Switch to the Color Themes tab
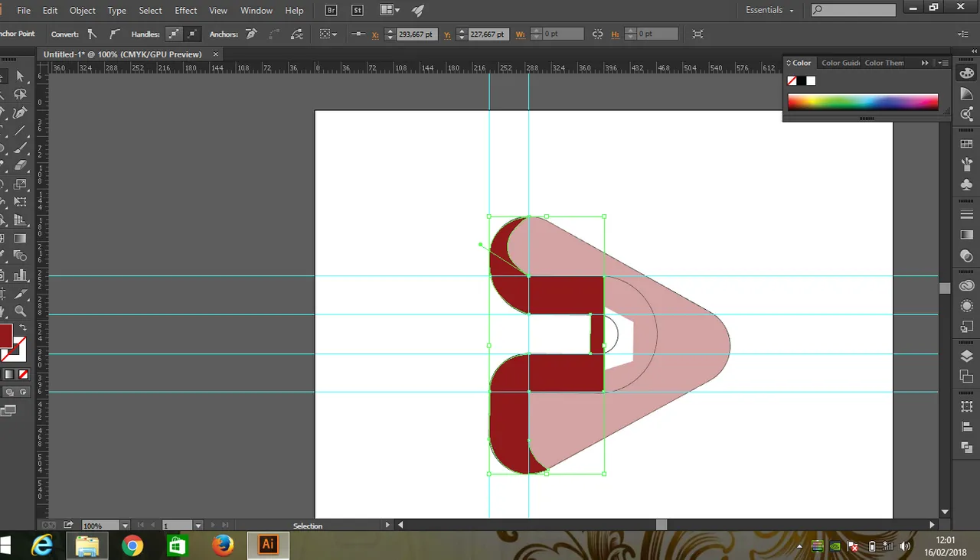The height and width of the screenshot is (560, 980). point(884,63)
